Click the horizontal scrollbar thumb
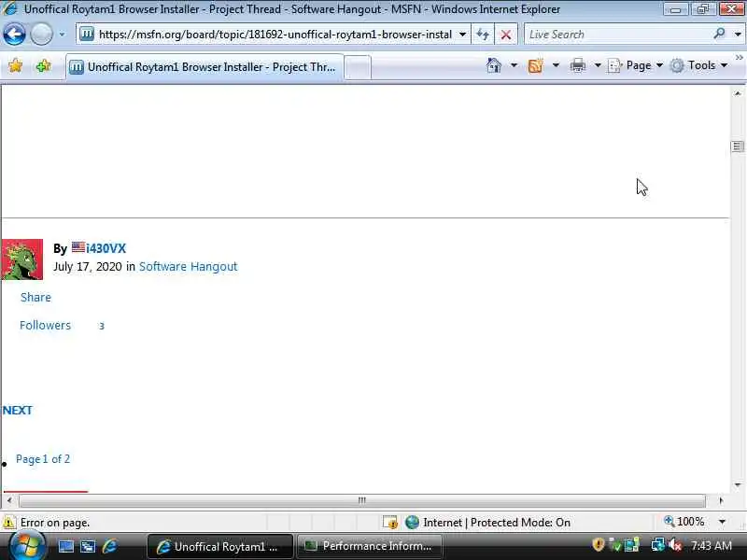 click(x=362, y=500)
